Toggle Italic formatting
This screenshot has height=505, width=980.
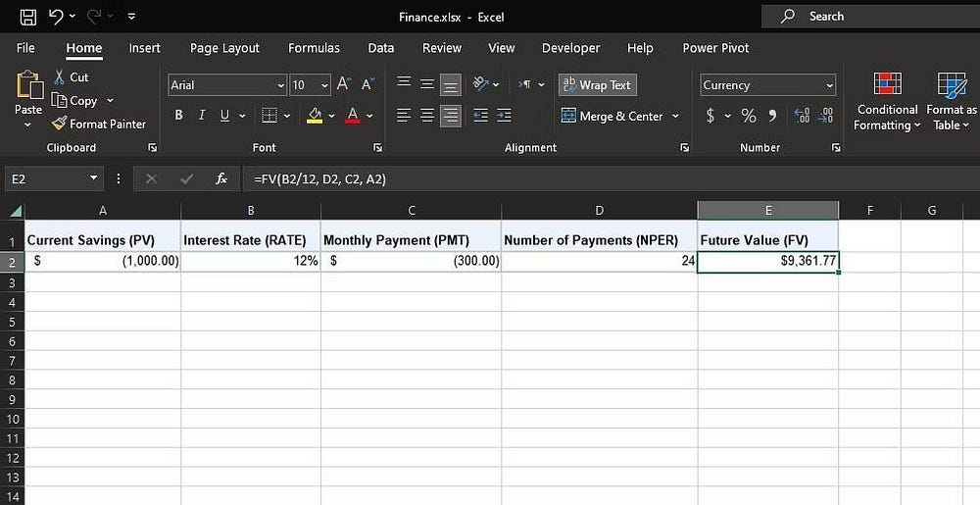202,116
